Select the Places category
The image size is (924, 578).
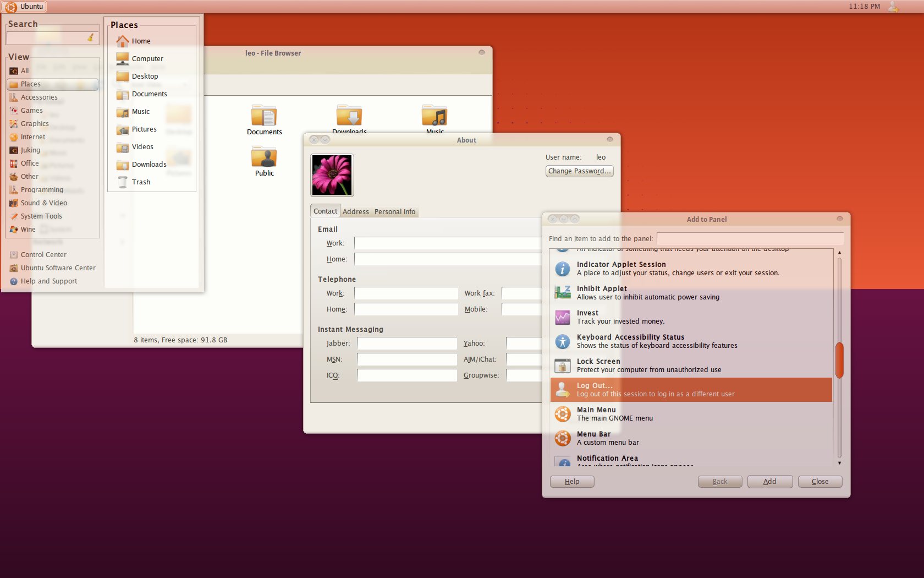[x=53, y=84]
